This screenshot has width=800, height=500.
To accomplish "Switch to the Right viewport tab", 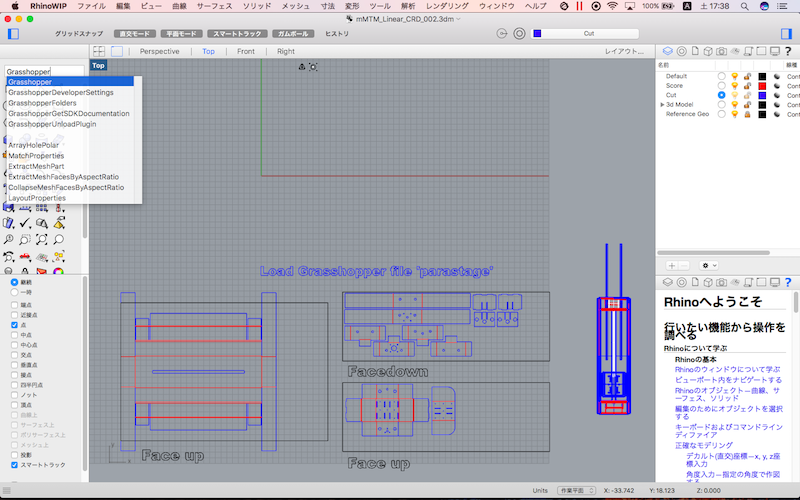I will (x=286, y=51).
